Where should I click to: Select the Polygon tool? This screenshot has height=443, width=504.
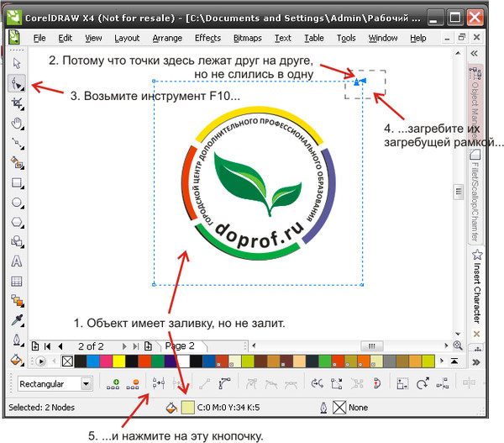tap(17, 222)
